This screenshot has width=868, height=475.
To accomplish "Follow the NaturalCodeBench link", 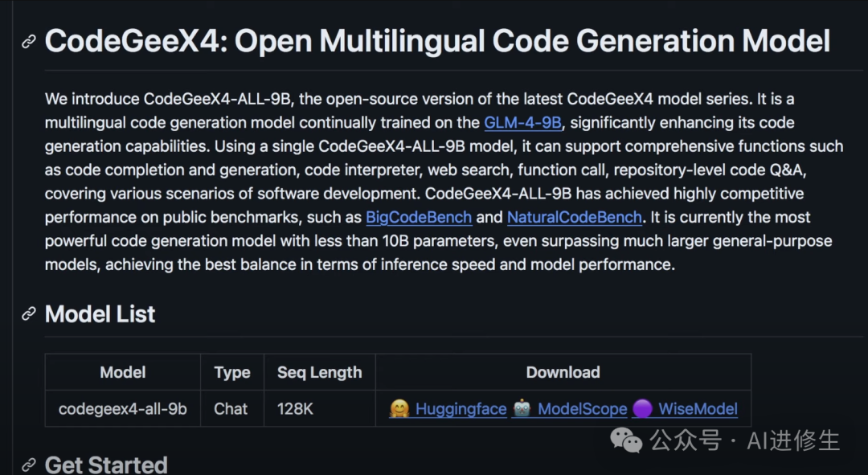I will 575,217.
